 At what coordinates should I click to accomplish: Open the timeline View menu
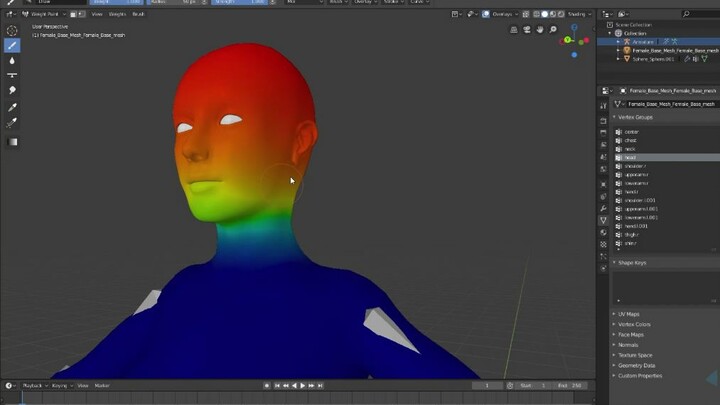coord(83,386)
